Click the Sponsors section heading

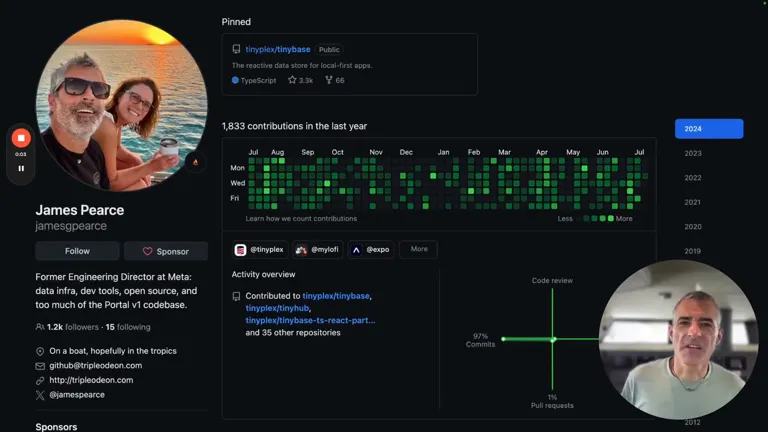(x=56, y=427)
